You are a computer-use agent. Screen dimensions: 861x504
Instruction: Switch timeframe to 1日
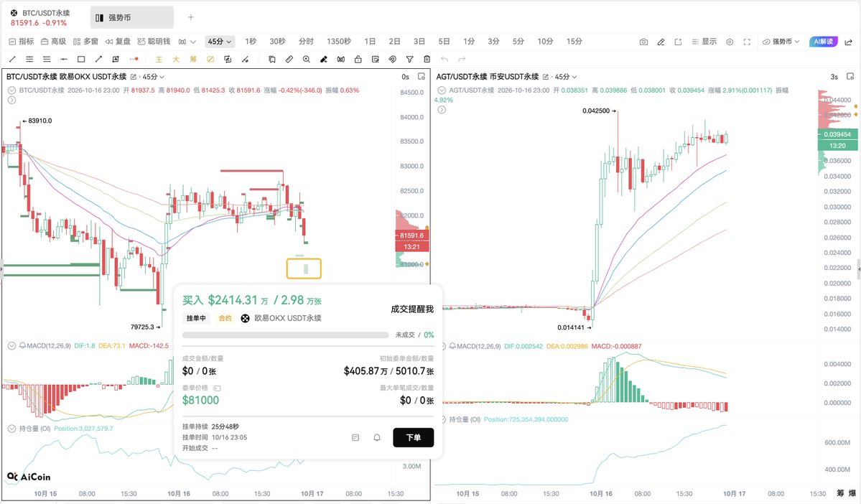click(370, 42)
